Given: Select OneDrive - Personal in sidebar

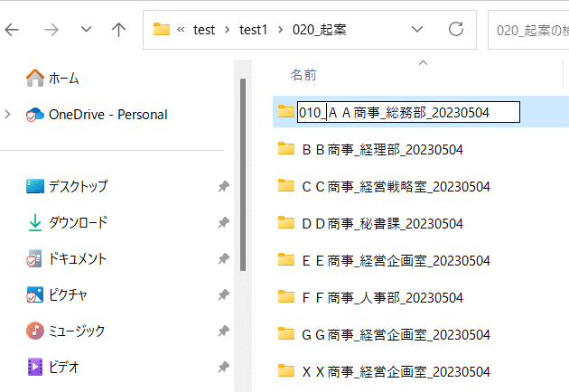Looking at the screenshot, I should [108, 115].
